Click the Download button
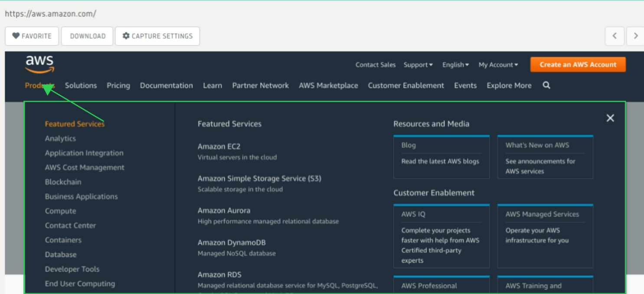The width and height of the screenshot is (644, 294). pyautogui.click(x=87, y=36)
